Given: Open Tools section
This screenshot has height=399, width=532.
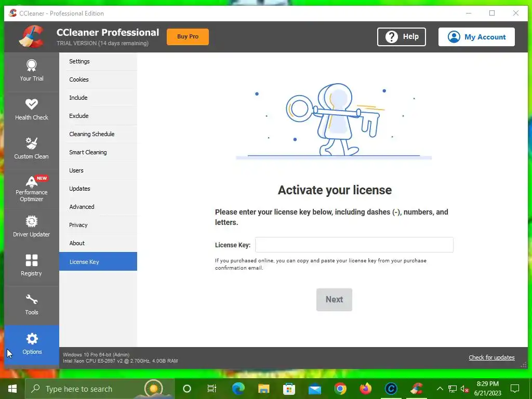Looking at the screenshot, I should 32,305.
